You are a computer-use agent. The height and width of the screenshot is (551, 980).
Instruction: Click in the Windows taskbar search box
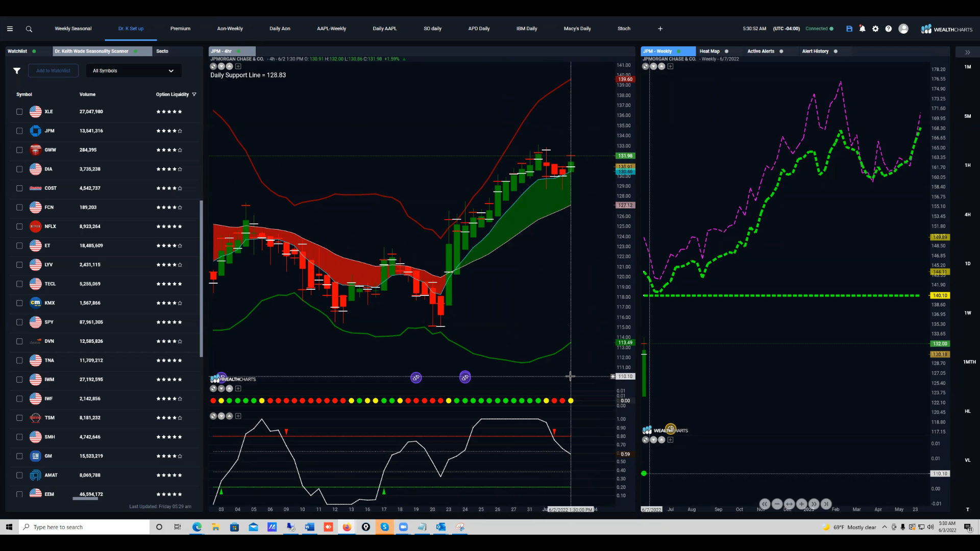84,527
